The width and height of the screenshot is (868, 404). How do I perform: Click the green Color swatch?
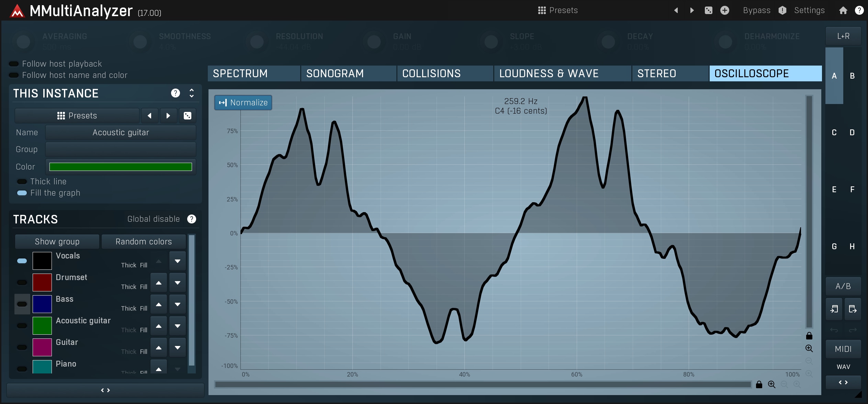[x=121, y=167]
